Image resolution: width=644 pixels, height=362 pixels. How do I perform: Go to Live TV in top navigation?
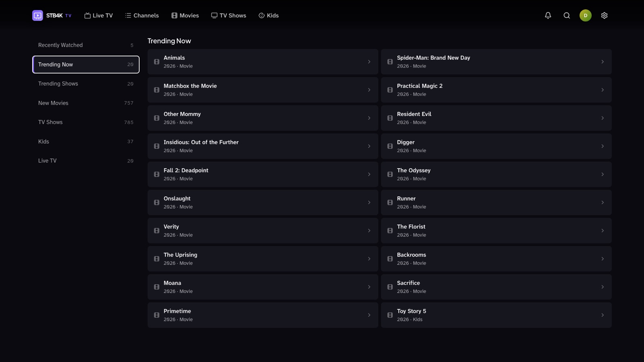[99, 16]
